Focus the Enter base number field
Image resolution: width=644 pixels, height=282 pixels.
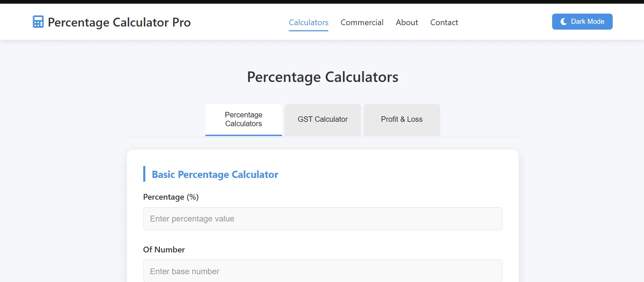(323, 271)
